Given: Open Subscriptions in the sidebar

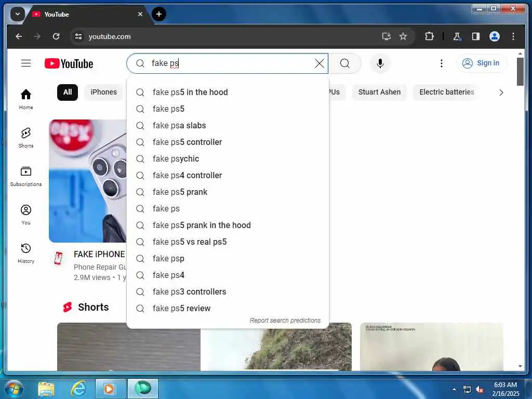Looking at the screenshot, I should pos(26,176).
